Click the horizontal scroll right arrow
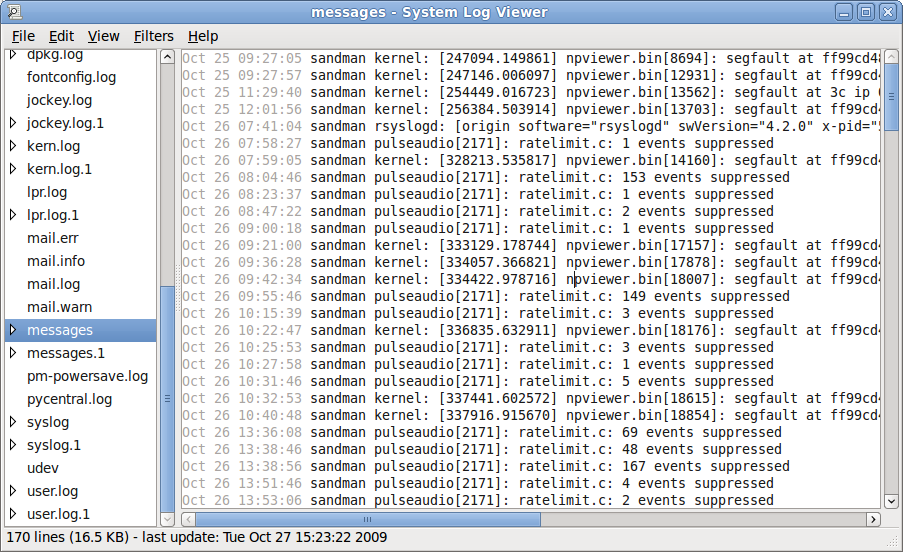This screenshot has height=552, width=903. [873, 519]
